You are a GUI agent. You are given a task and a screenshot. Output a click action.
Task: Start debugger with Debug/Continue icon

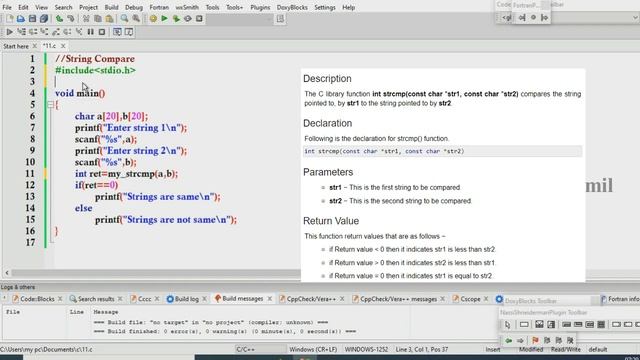[9, 32]
